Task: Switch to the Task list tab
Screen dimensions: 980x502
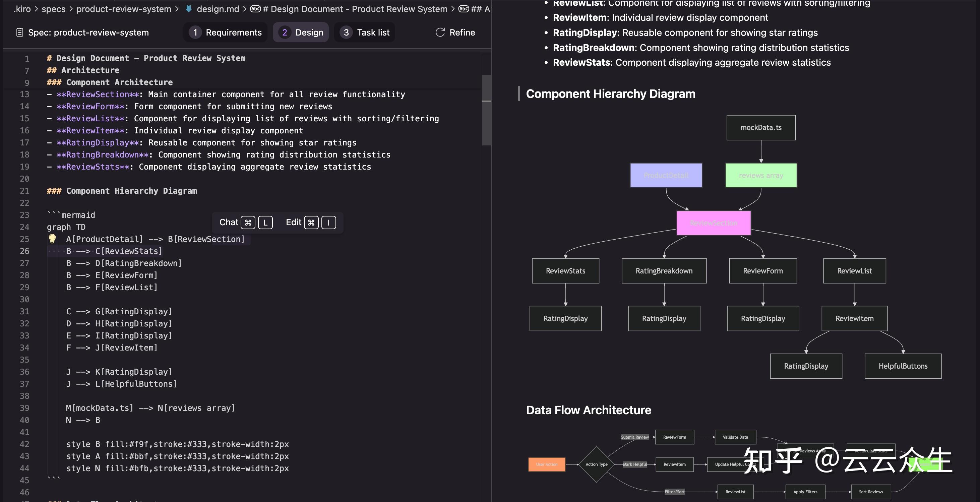Action: pos(373,32)
